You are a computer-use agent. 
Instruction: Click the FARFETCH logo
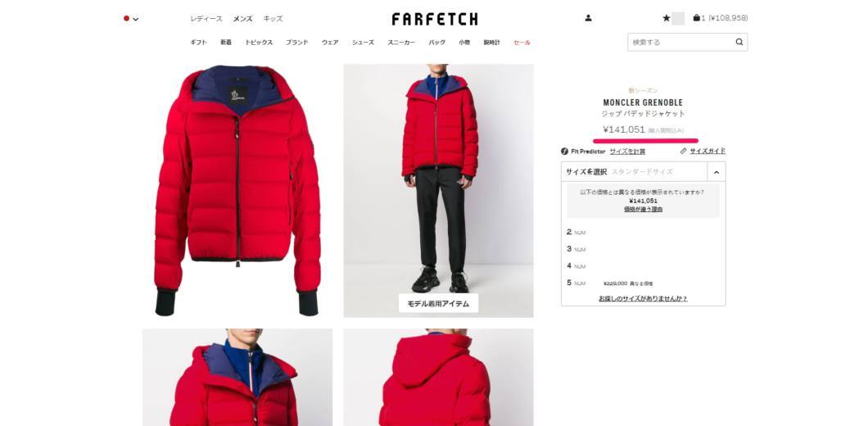point(435,19)
